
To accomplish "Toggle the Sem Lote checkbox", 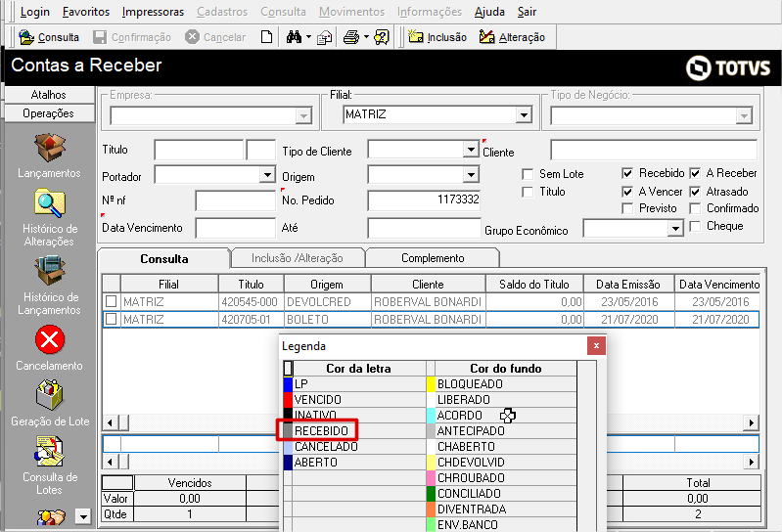I will [528, 174].
